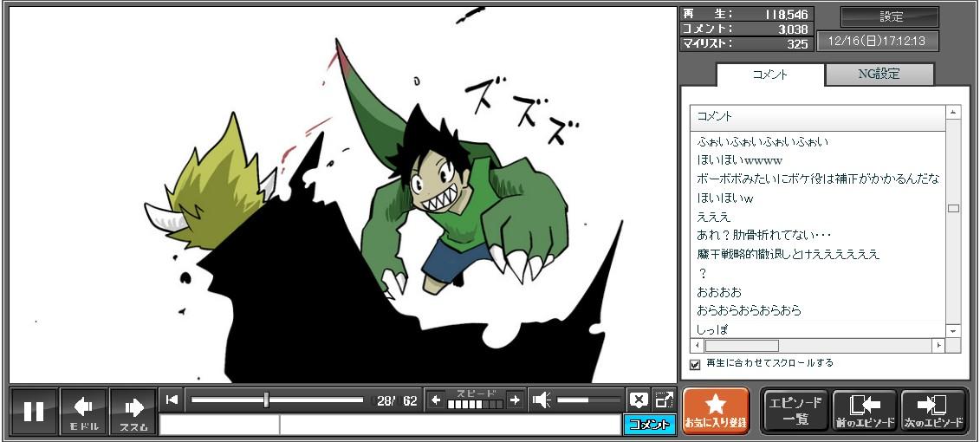Enter fullscreen mode icon
The width and height of the screenshot is (980, 442).
[664, 400]
